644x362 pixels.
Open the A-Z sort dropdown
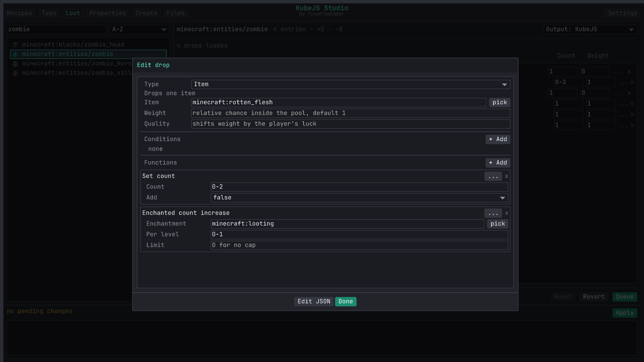tap(139, 29)
